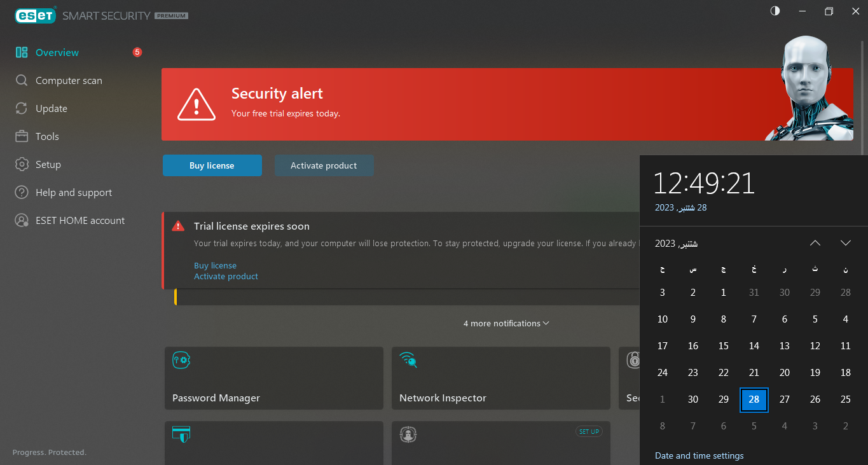Image resolution: width=868 pixels, height=465 pixels.
Task: Select highlighted day 28 in calendar
Action: 754,399
